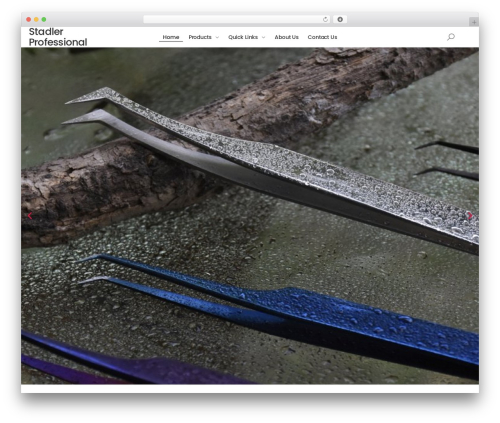
Task: Open the Home menu item
Action: click(x=171, y=37)
